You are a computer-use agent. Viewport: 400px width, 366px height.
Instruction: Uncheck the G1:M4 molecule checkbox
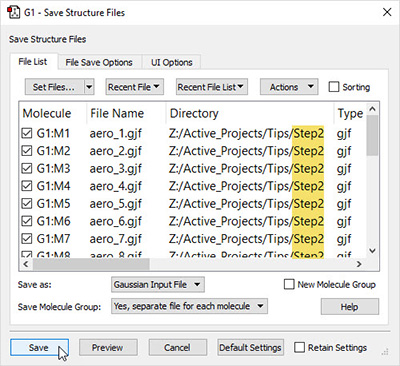click(27, 186)
